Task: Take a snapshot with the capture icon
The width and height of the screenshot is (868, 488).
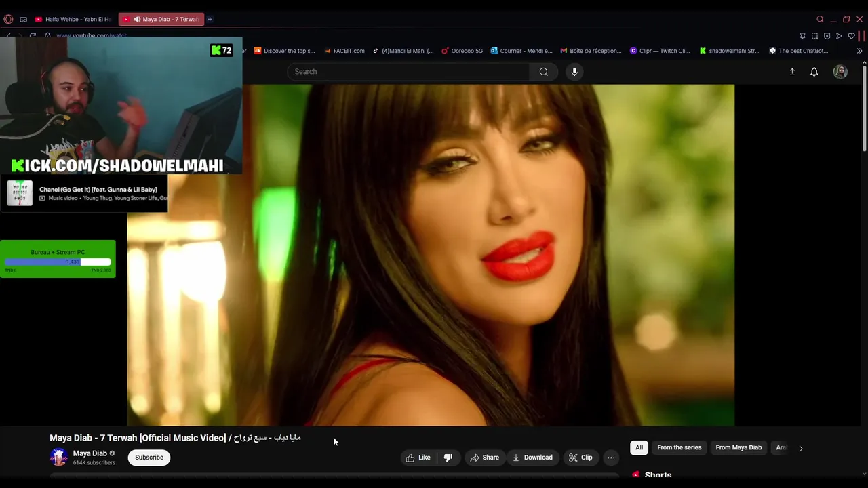Action: pyautogui.click(x=815, y=36)
